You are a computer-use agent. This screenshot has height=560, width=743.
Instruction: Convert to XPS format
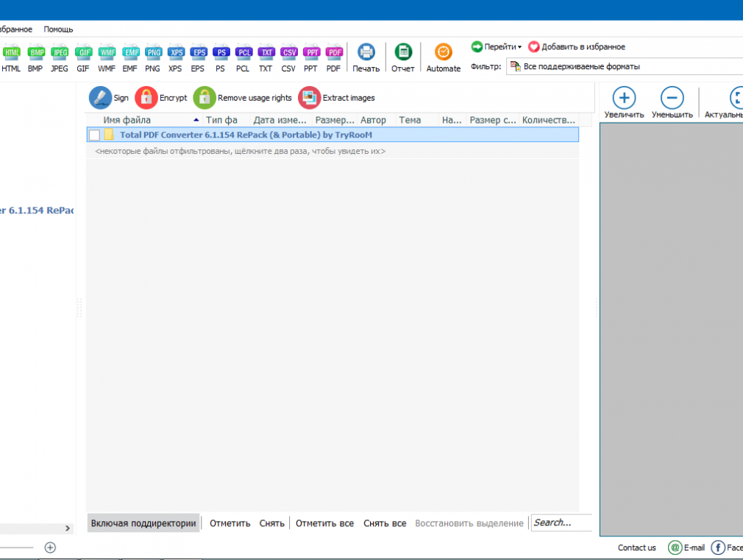tap(175, 58)
